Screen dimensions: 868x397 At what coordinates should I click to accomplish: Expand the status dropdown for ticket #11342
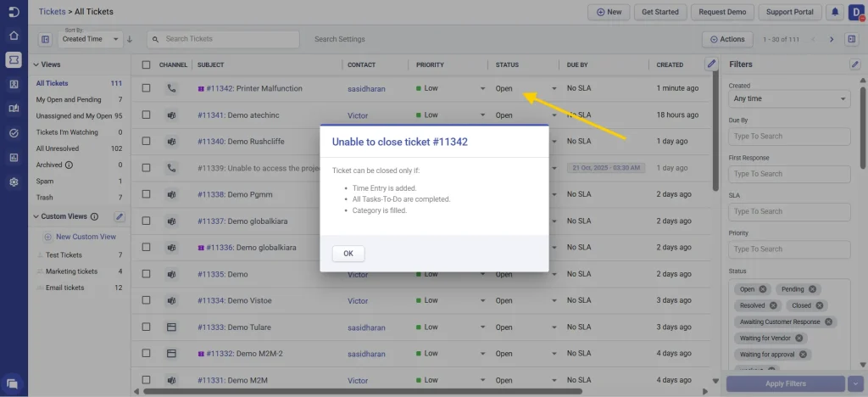click(x=554, y=88)
